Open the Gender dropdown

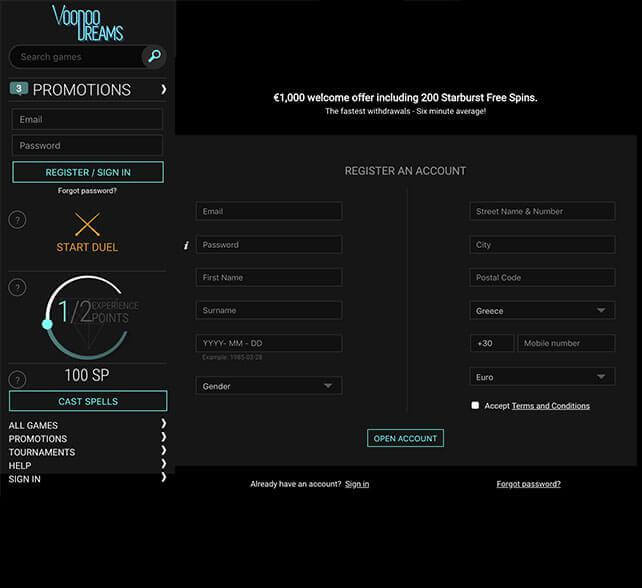[269, 386]
